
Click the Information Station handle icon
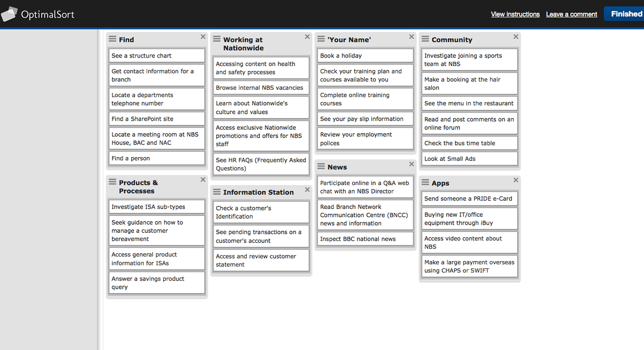217,192
